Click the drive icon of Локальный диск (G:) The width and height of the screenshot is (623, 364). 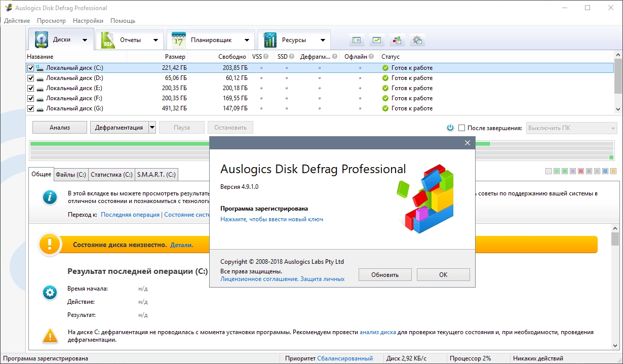pyautogui.click(x=39, y=108)
